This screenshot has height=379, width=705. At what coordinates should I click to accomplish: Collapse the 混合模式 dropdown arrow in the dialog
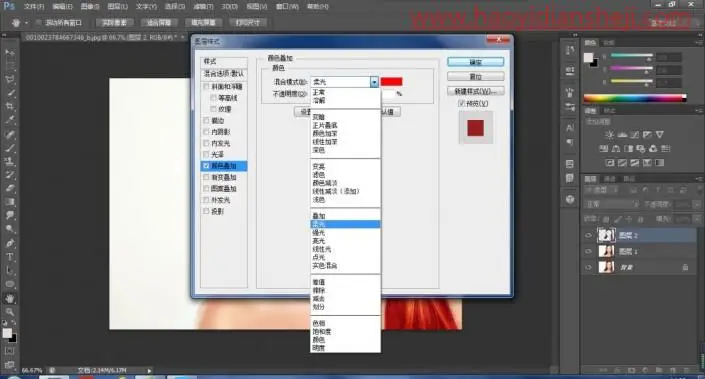(374, 82)
